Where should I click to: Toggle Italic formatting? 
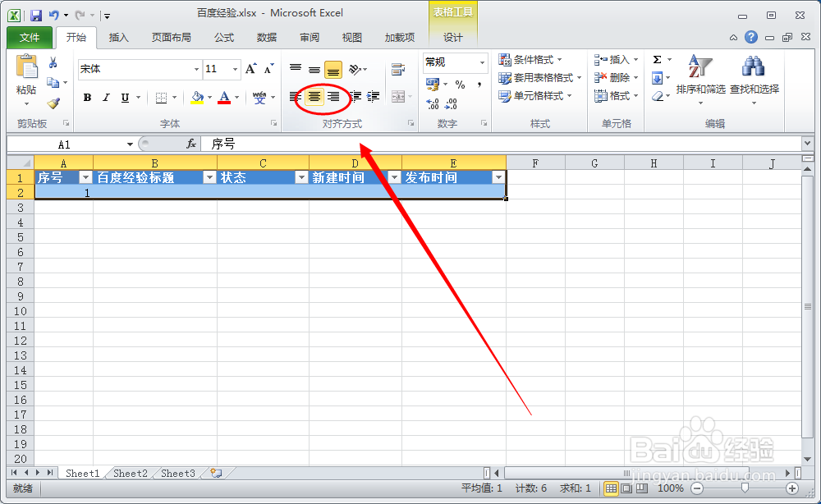pos(106,98)
